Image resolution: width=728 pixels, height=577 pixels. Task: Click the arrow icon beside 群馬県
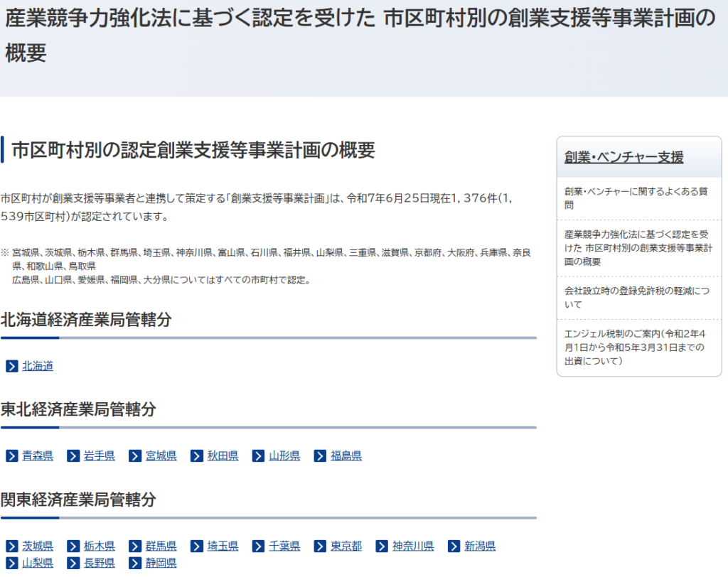135,546
